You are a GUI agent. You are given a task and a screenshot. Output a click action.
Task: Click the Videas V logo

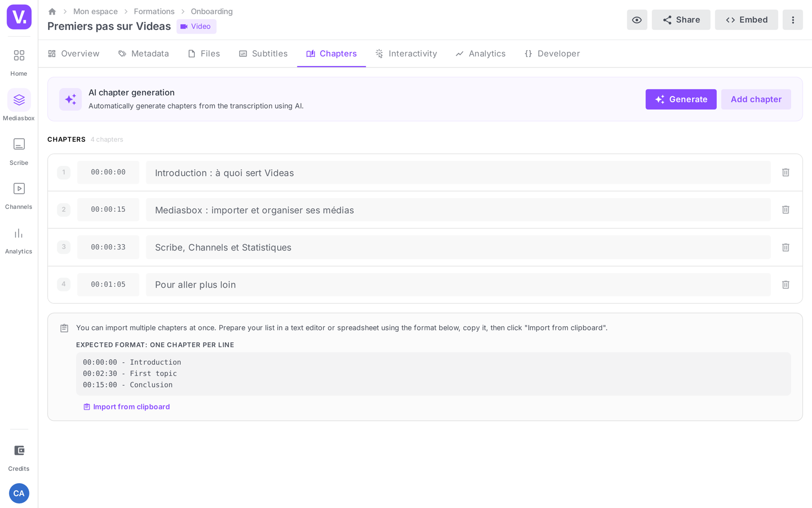19,17
